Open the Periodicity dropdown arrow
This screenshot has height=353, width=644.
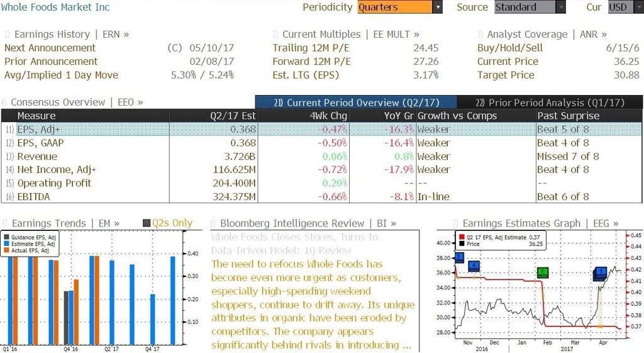pyautogui.click(x=438, y=7)
